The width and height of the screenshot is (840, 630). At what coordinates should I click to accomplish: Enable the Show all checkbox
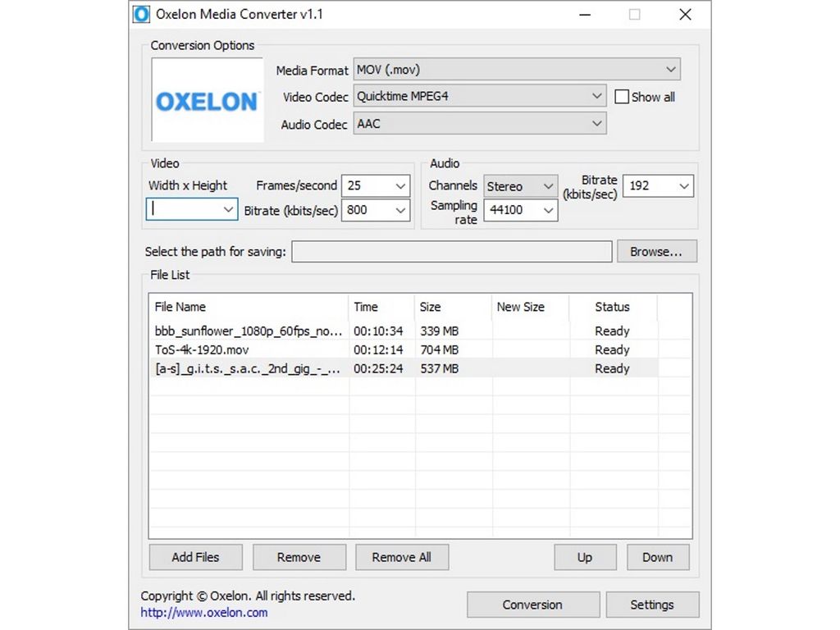[x=622, y=96]
